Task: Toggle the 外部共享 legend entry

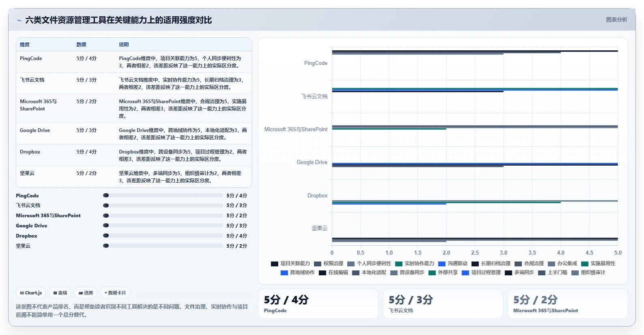Action: point(443,272)
